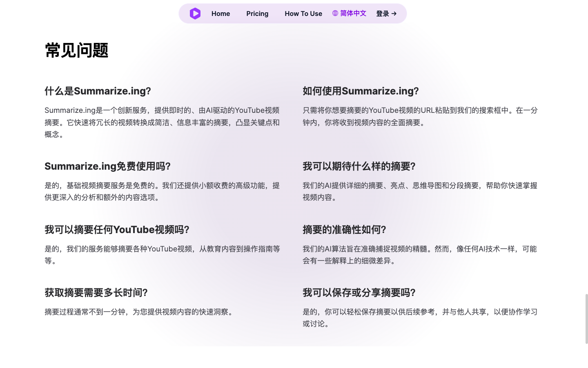Open the 简体中文 language selector

pos(349,13)
